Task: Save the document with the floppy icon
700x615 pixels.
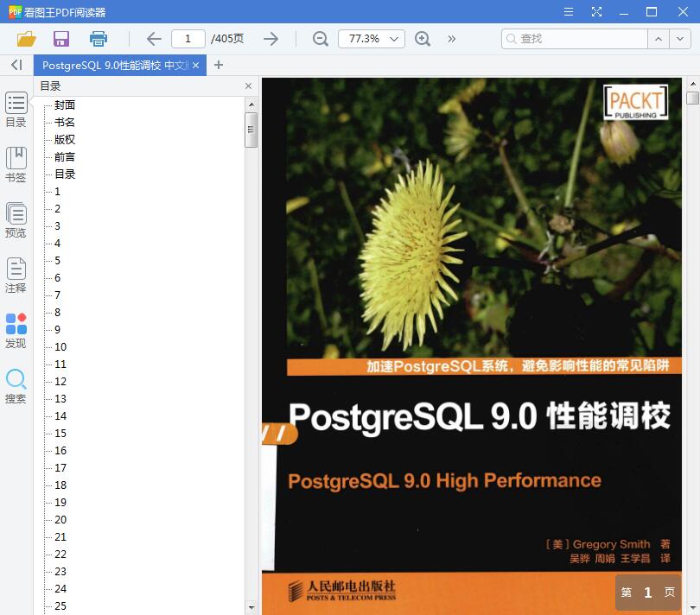Action: click(x=61, y=39)
